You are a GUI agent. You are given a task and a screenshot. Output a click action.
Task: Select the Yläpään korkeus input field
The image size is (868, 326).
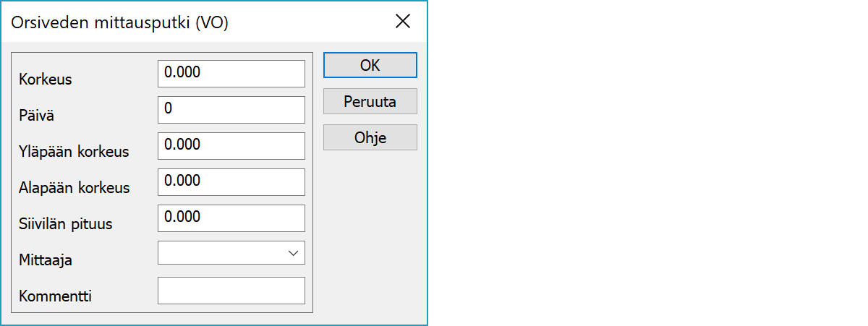(231, 145)
